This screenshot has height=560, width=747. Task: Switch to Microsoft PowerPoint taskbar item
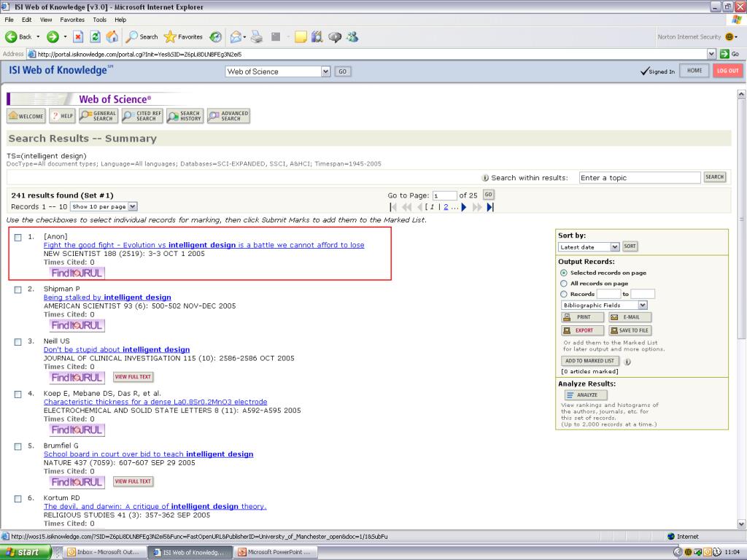274,553
